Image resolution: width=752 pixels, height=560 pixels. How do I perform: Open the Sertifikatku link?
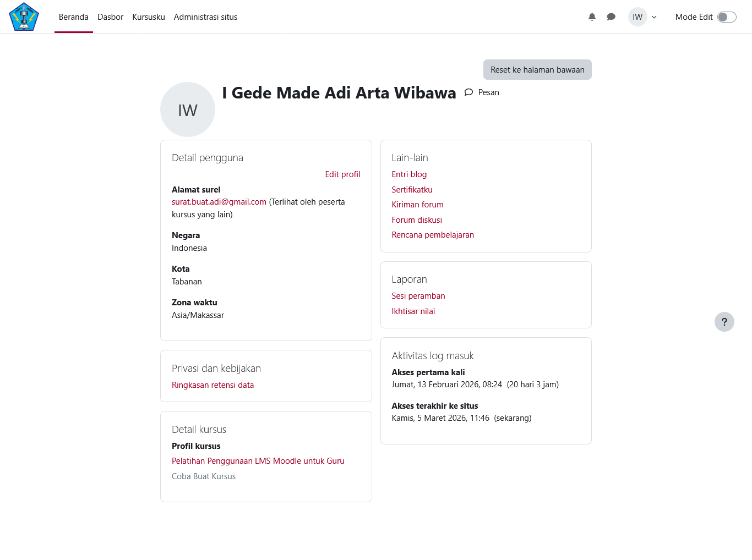pyautogui.click(x=412, y=190)
